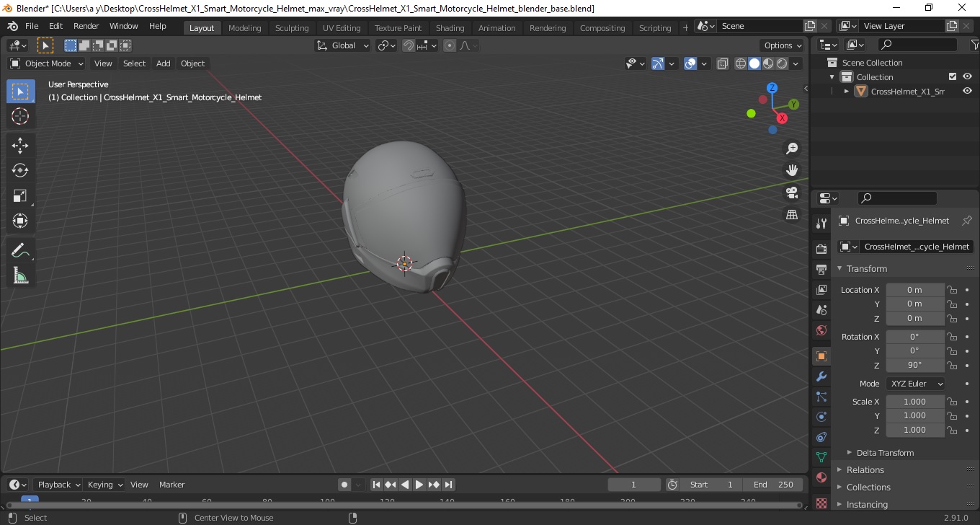Jump to the end frame

[x=448, y=485]
